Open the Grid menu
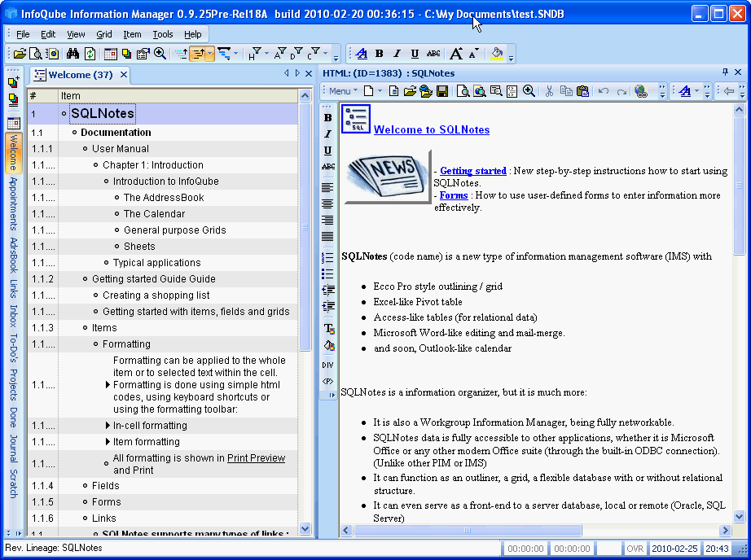This screenshot has width=751, height=560. (x=104, y=34)
